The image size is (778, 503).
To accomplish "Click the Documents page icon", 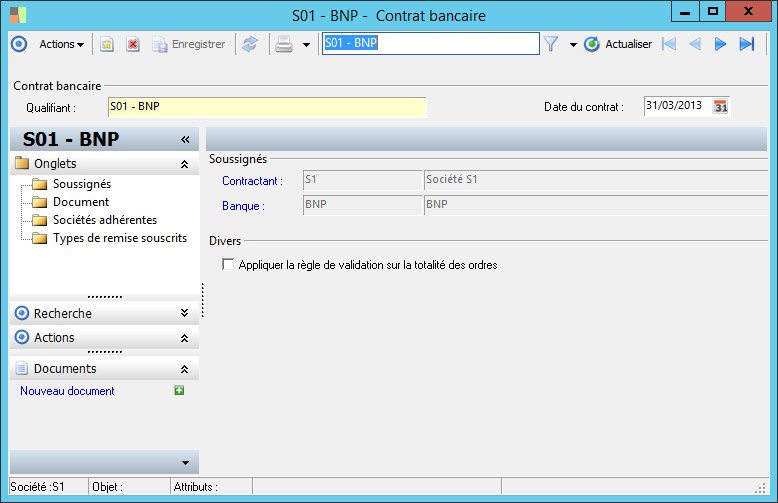I will [x=22, y=368].
